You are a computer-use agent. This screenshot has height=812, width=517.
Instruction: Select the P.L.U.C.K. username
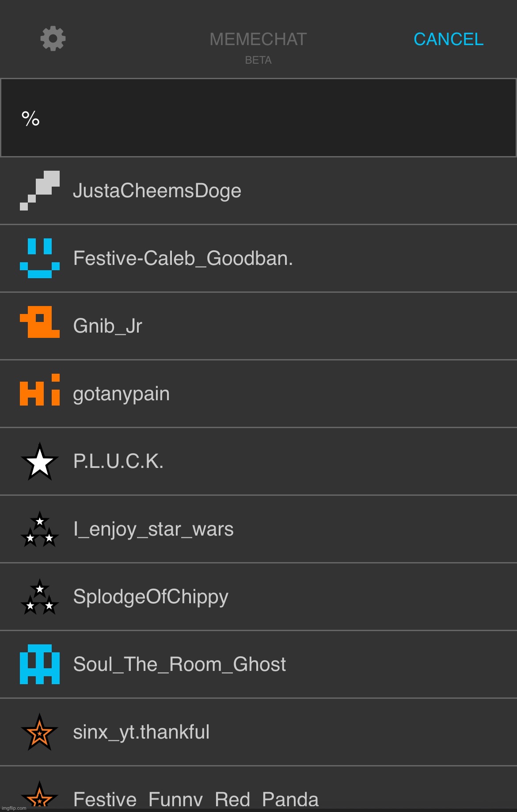pos(118,461)
